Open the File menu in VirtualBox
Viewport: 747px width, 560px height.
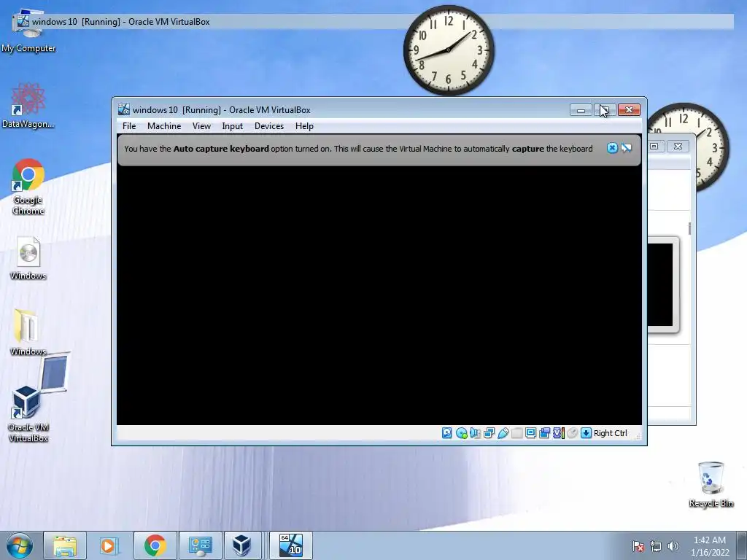pos(129,126)
